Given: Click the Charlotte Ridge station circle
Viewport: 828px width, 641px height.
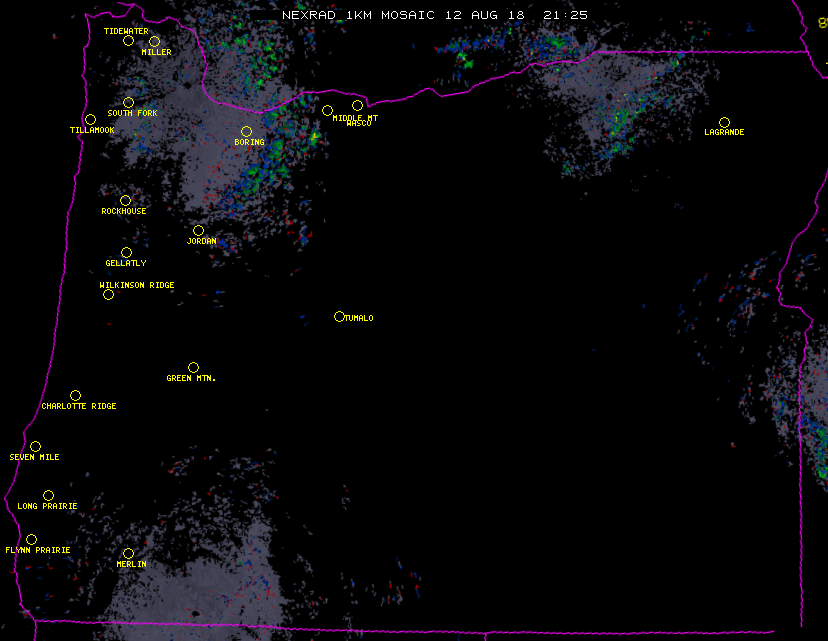Looking at the screenshot, I should [x=75, y=396].
